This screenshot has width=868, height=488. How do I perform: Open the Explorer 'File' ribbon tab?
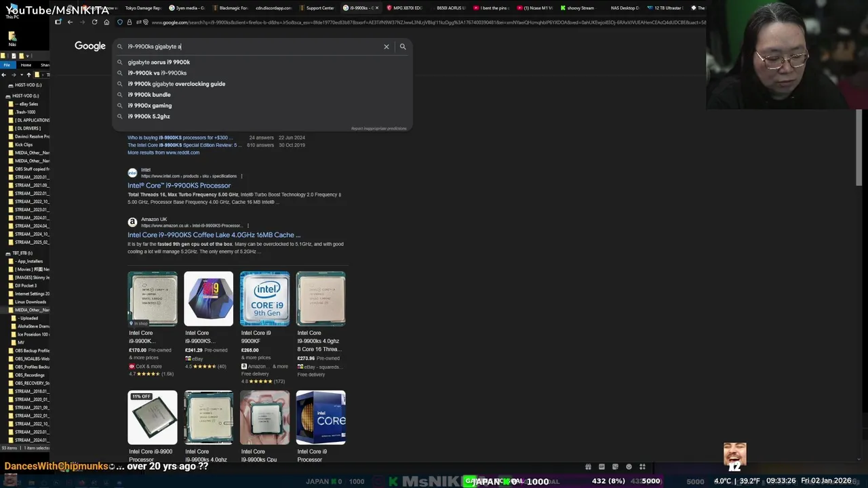pos(6,65)
